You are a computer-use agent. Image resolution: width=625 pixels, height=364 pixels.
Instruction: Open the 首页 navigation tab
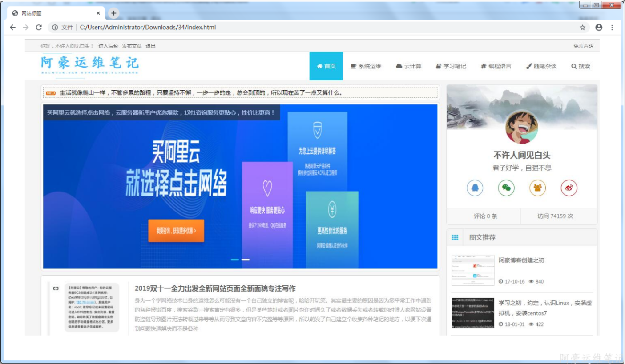326,66
